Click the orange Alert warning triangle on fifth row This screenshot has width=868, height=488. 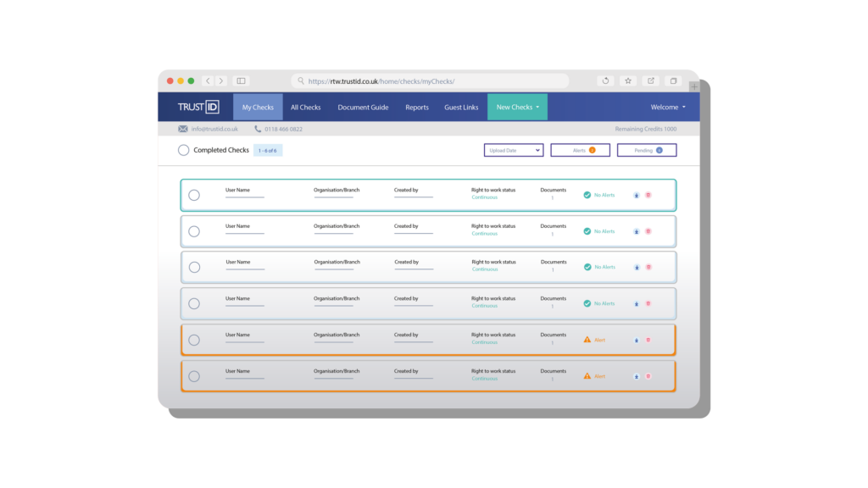pos(586,339)
